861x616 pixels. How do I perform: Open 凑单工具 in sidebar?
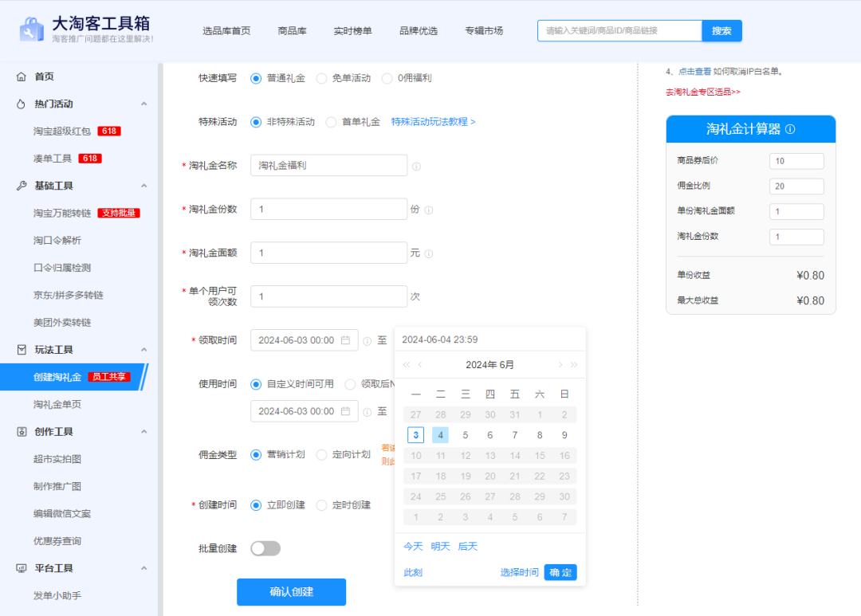coord(52,159)
